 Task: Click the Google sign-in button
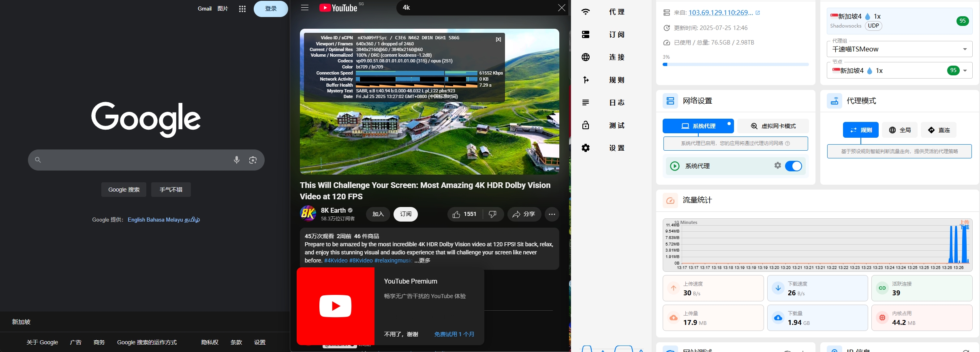(x=271, y=9)
